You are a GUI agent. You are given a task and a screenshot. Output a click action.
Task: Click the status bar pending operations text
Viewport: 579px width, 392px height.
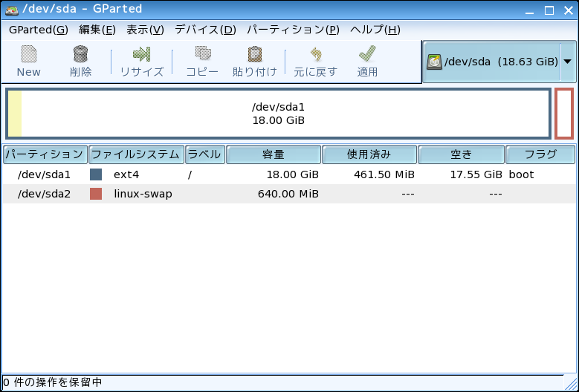point(53,382)
